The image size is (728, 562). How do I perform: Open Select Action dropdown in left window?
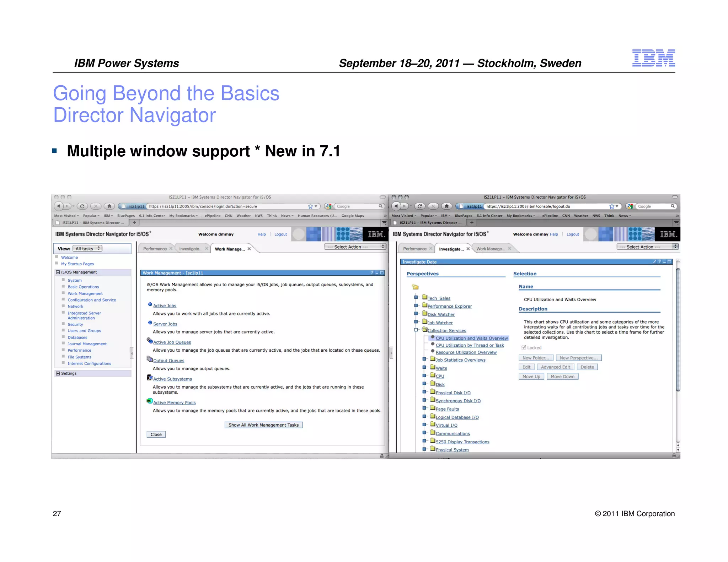pyautogui.click(x=355, y=247)
